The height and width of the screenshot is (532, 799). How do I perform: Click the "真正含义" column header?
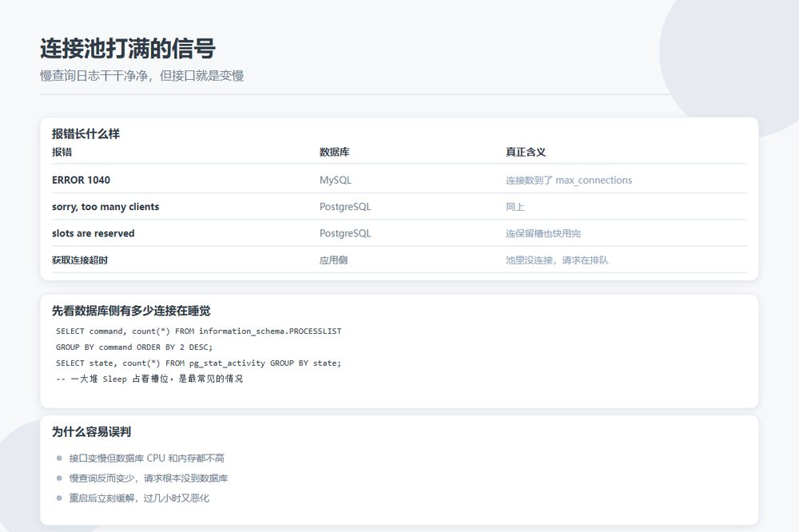526,152
